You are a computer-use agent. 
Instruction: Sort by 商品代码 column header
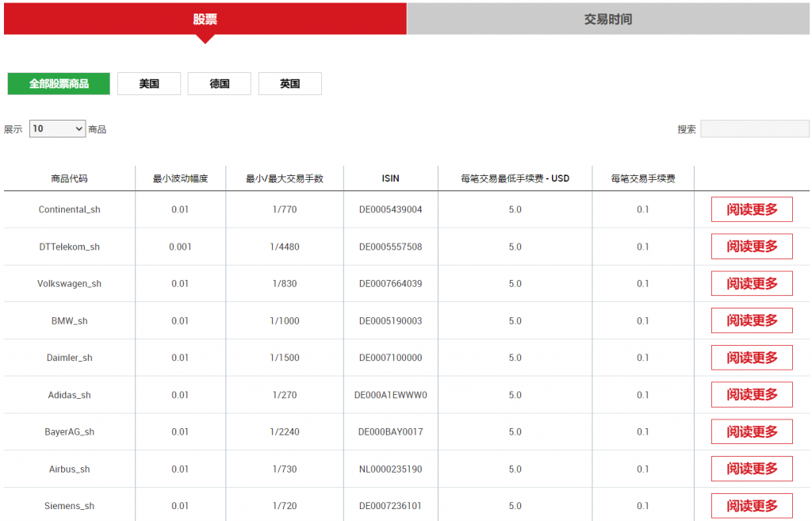coord(70,178)
